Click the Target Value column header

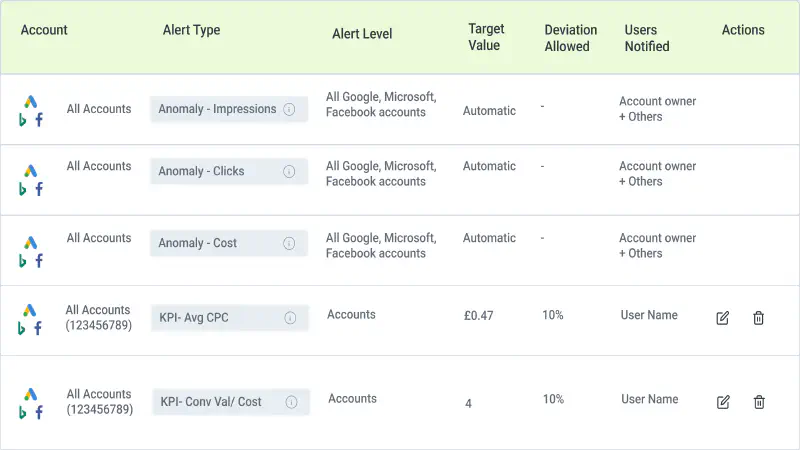(x=486, y=37)
